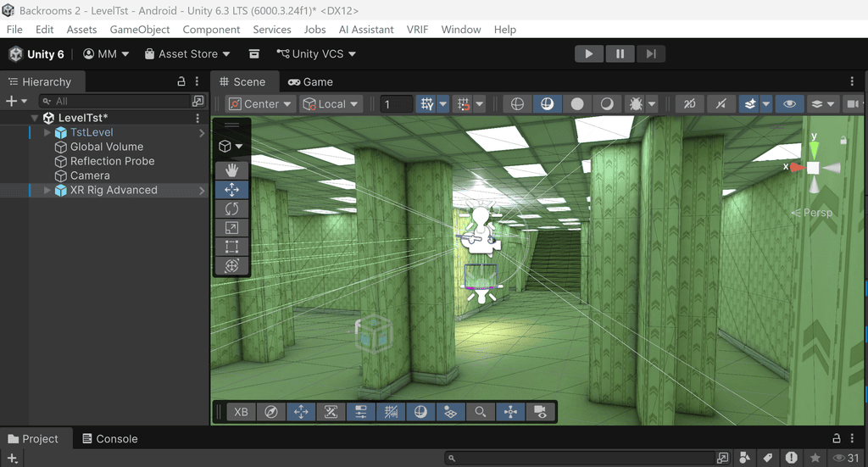Toggle scene effects (skybox/fx) button
868x467 pixels.
coord(750,104)
